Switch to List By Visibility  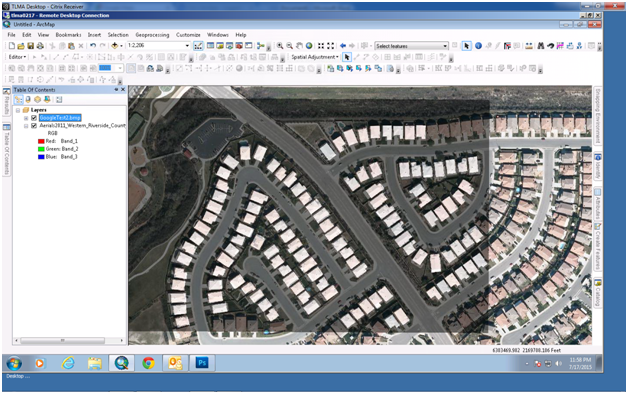[x=38, y=99]
